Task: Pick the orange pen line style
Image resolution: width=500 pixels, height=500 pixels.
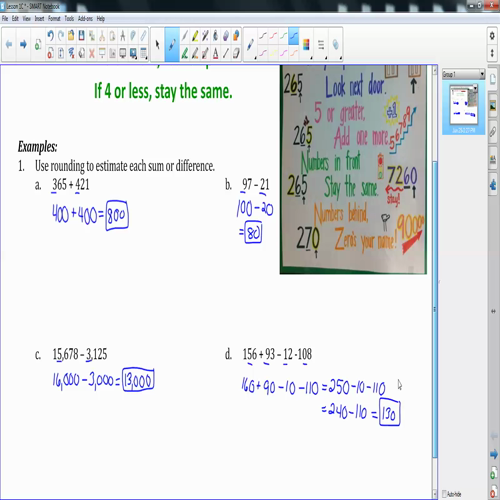Action: click(x=294, y=53)
